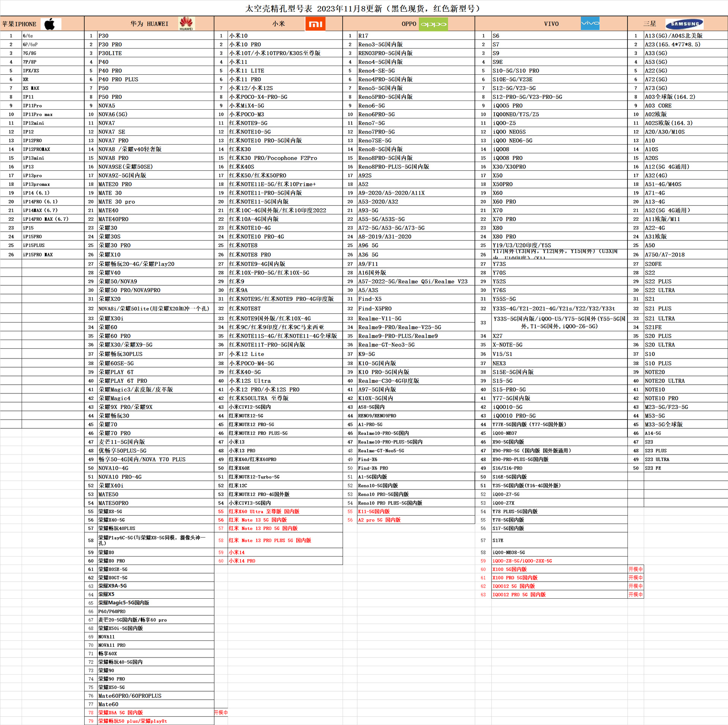Select the 'iP15PLUS' cell
This screenshot has width=728, height=725.
(x=53, y=245)
